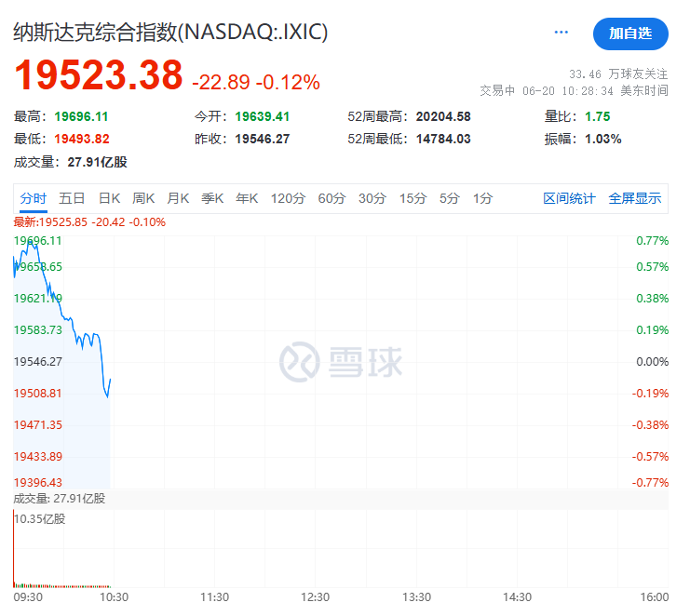The image size is (690, 616).
Task: Click the current price 19523.38
Action: (99, 75)
